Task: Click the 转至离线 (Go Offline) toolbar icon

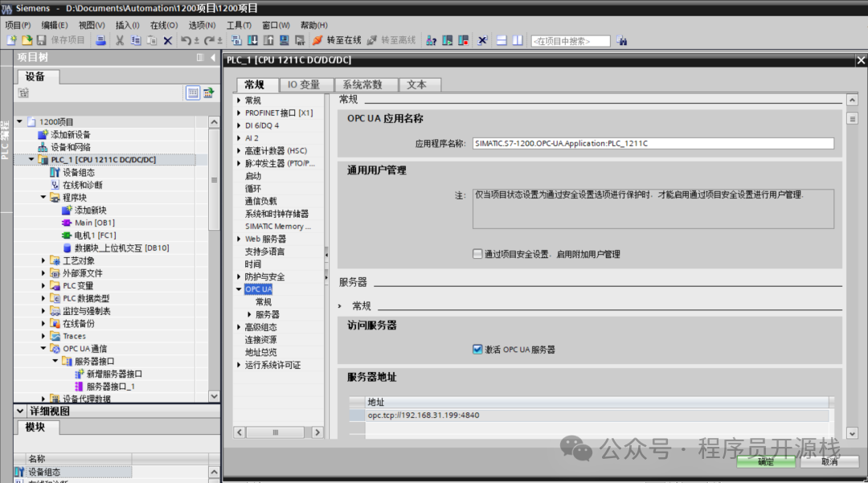Action: 392,40
